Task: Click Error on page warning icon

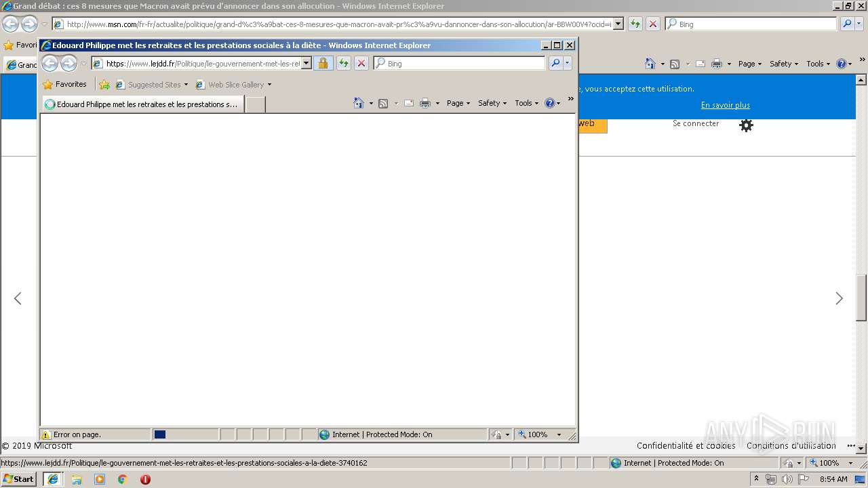Action: (46, 434)
